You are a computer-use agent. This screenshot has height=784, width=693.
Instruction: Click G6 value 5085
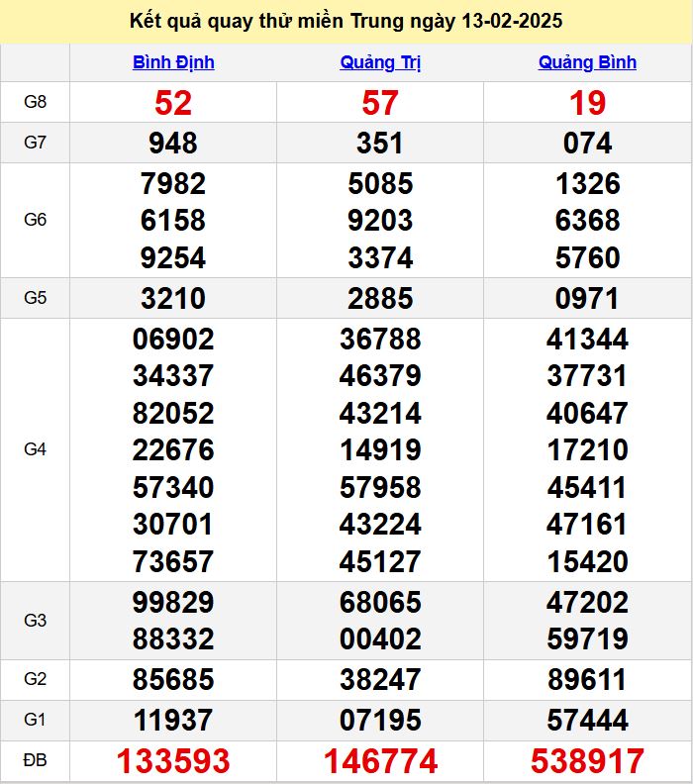pos(380,183)
